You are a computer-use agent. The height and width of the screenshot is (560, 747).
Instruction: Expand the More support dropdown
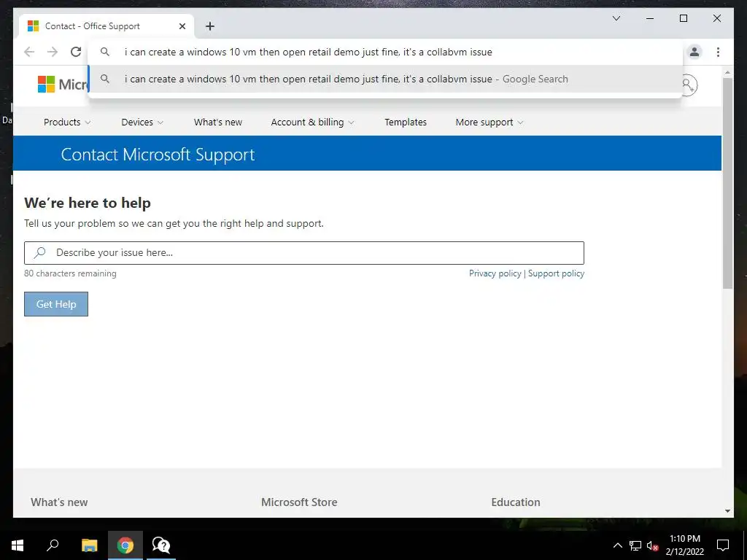[x=489, y=122]
